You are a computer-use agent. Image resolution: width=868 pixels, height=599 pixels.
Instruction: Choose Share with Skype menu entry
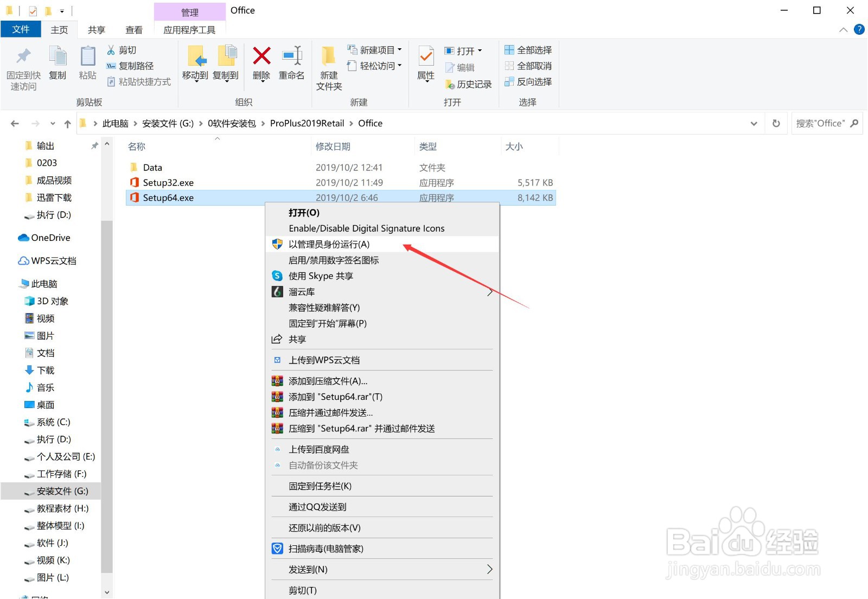pos(382,276)
